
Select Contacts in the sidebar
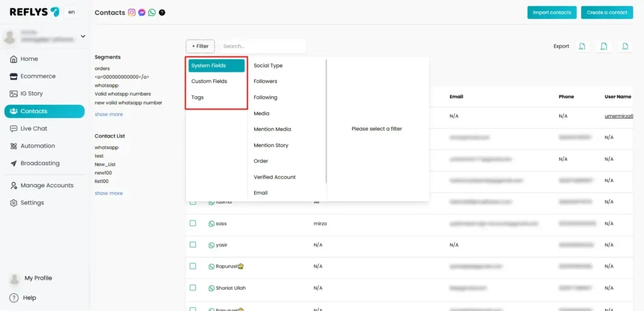pos(45,111)
